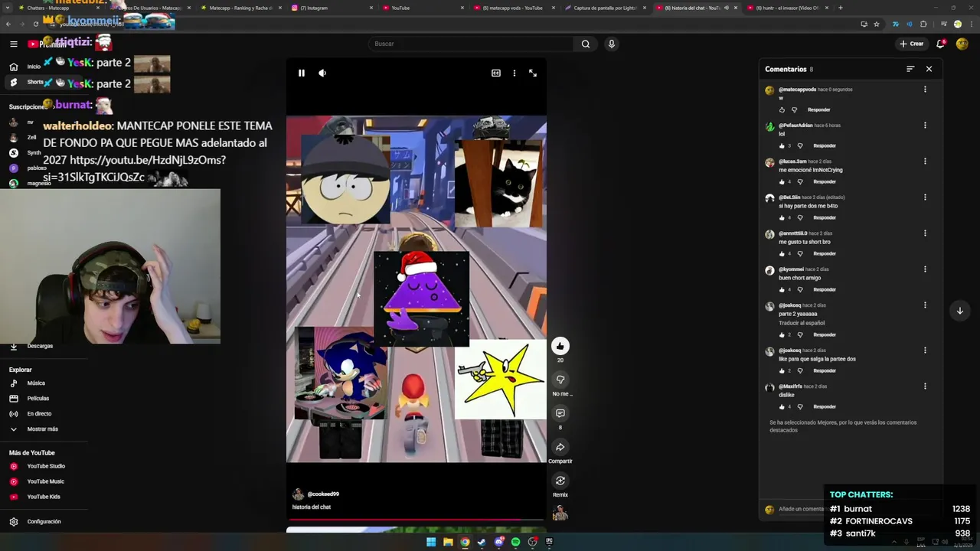This screenshot has height=551, width=980.
Task: Dislike the @PefaurAdrian comment 'lol'
Action: coord(800,145)
